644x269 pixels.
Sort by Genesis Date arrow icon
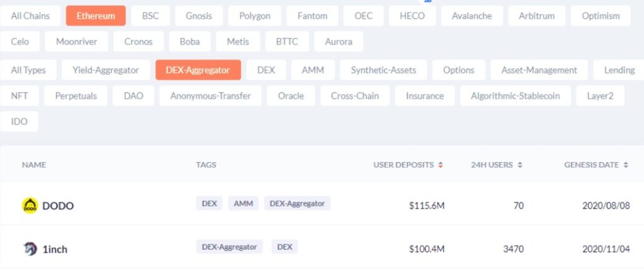point(626,165)
